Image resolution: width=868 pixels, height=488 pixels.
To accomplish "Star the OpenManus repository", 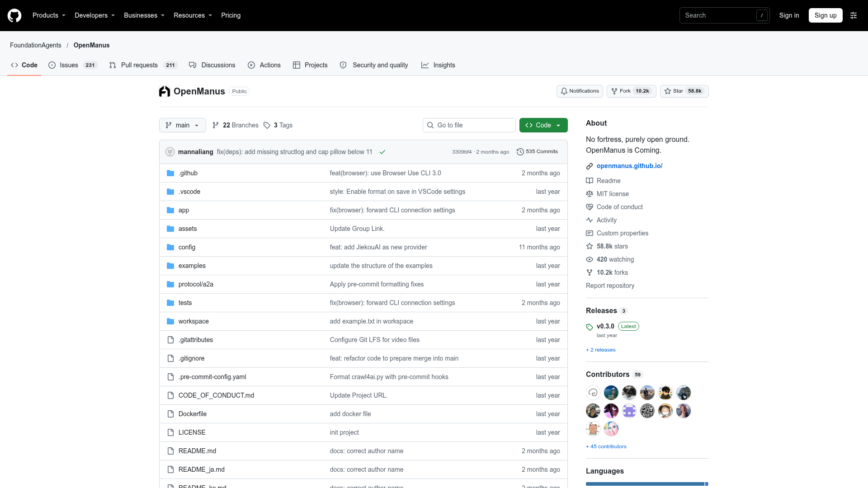I will (684, 91).
